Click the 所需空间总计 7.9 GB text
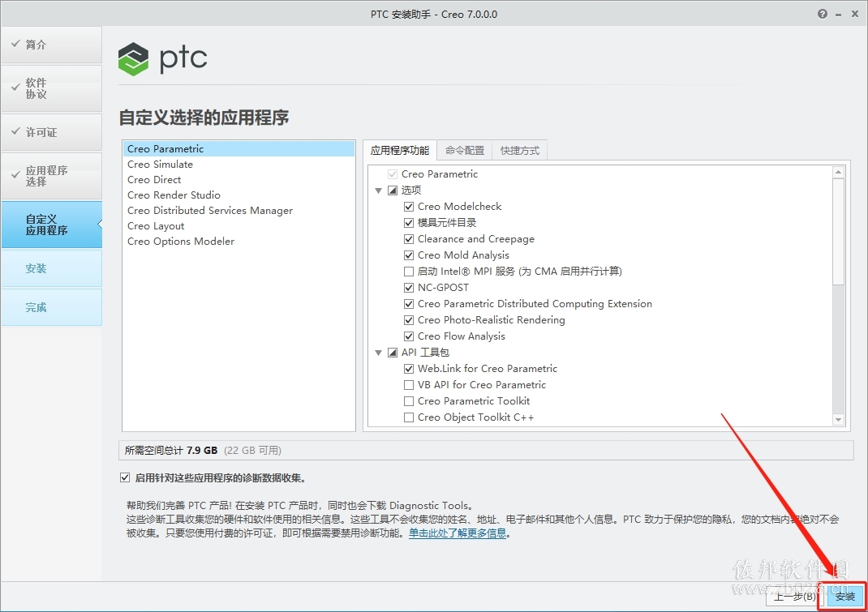 tap(171, 451)
